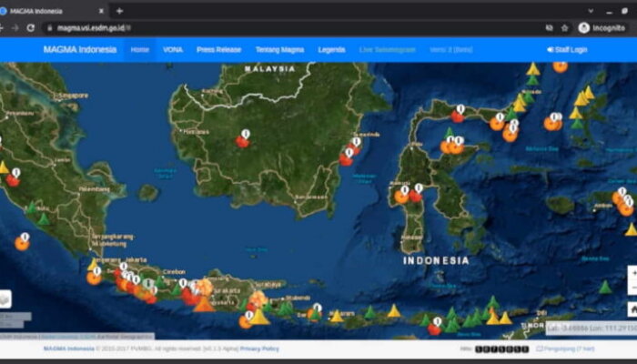Click the Staff Login button

pos(567,49)
